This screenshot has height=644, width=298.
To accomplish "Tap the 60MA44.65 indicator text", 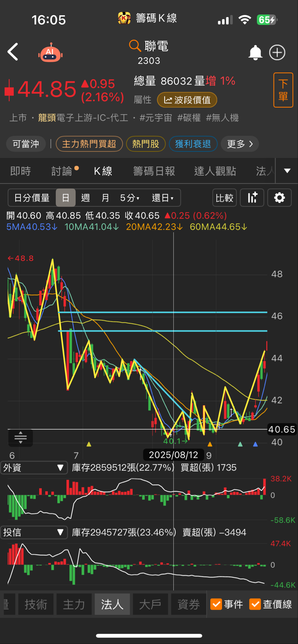I will click(218, 227).
